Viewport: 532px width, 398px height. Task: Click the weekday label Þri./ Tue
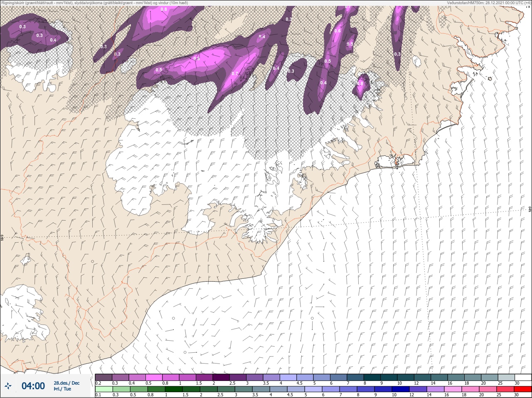(62, 389)
